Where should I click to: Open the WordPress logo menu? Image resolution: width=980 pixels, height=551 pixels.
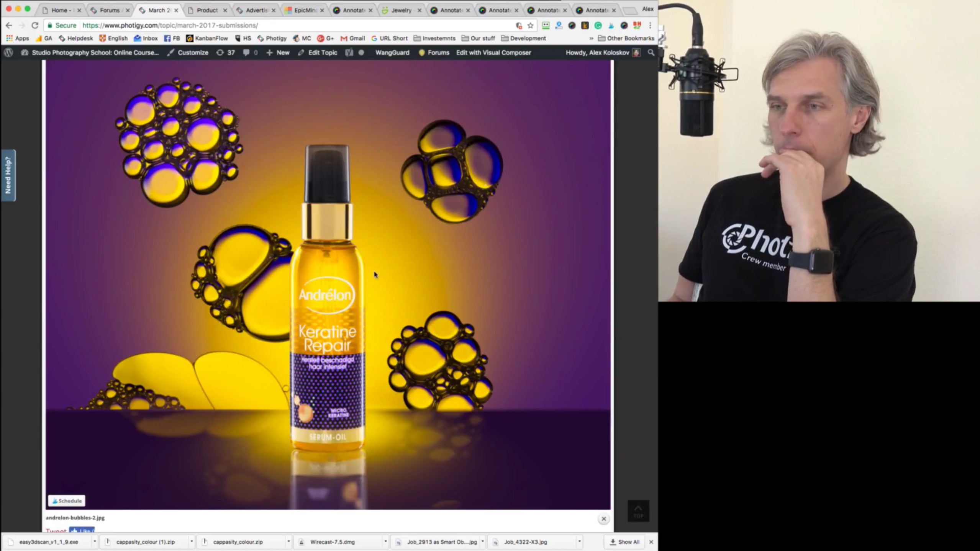point(9,52)
